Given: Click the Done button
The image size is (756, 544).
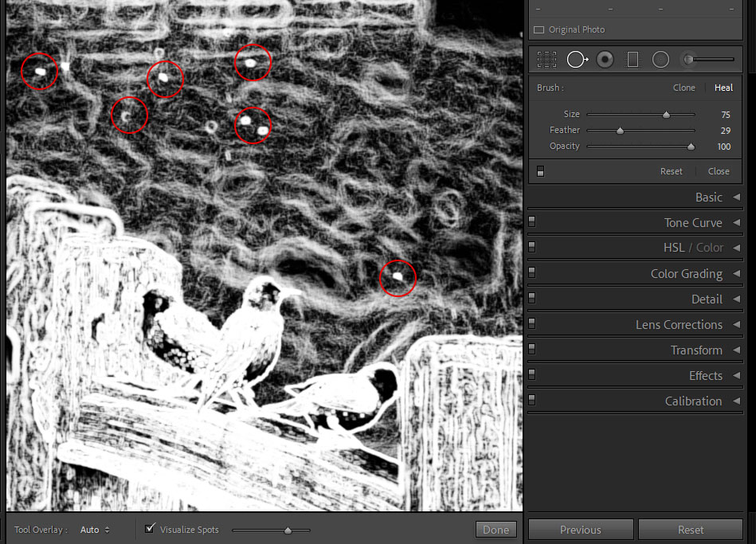Looking at the screenshot, I should (496, 530).
